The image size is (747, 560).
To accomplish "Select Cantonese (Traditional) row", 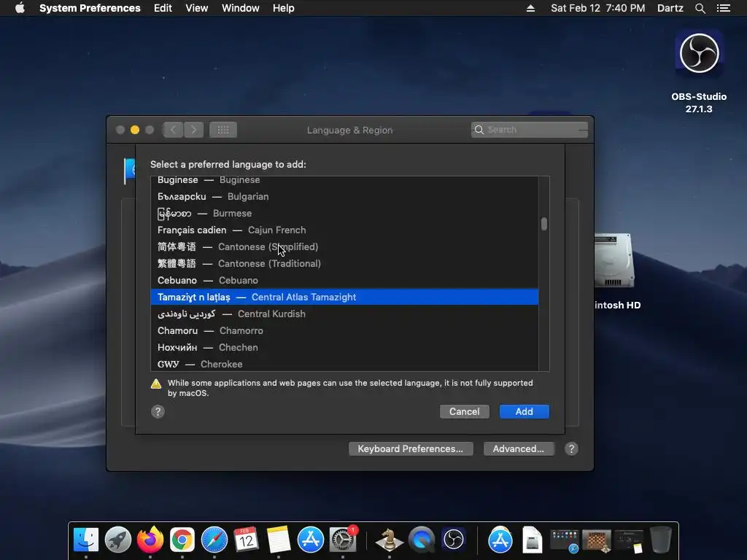I will click(344, 263).
